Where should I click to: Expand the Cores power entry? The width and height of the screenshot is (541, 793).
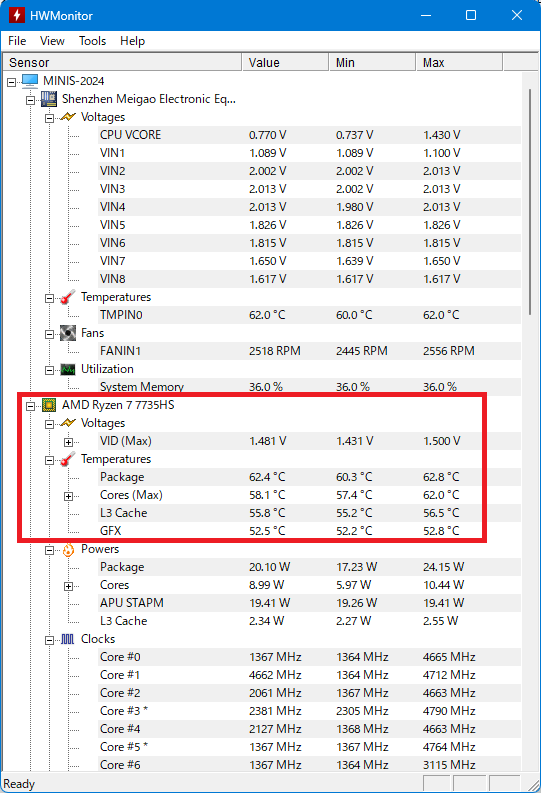pos(68,587)
